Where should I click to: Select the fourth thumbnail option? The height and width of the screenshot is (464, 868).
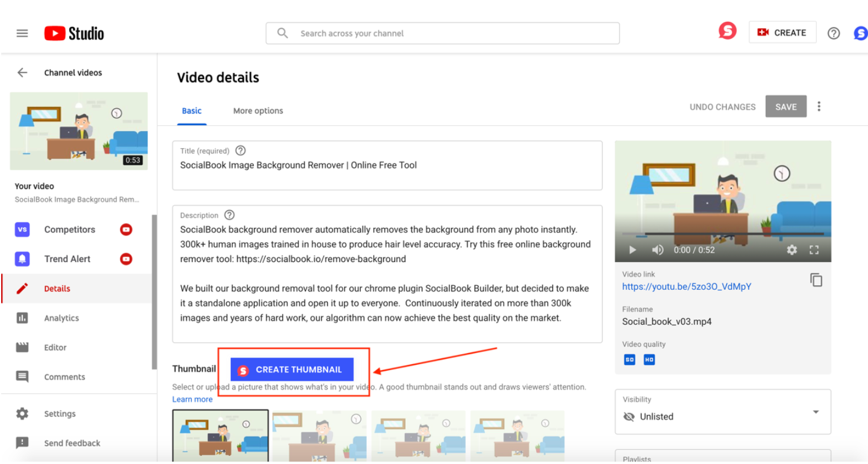click(518, 436)
